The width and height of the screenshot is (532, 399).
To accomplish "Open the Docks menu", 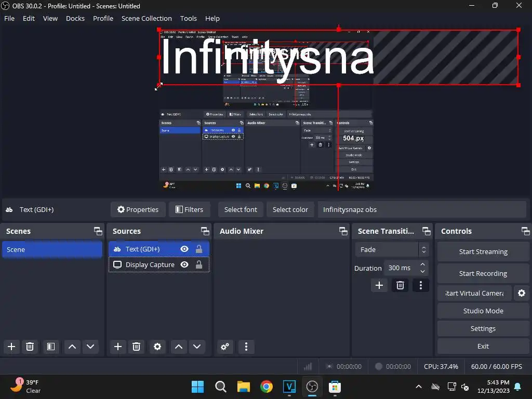I will (75, 18).
